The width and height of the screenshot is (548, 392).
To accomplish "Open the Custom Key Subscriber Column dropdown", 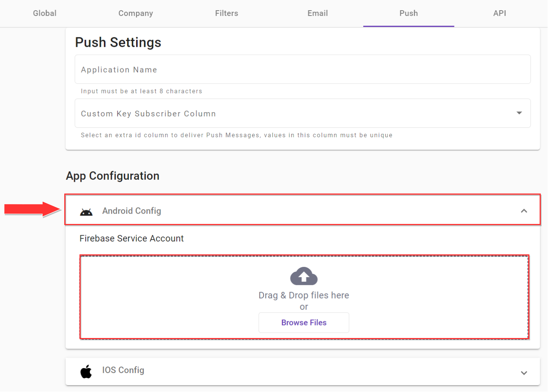I will 303,113.
